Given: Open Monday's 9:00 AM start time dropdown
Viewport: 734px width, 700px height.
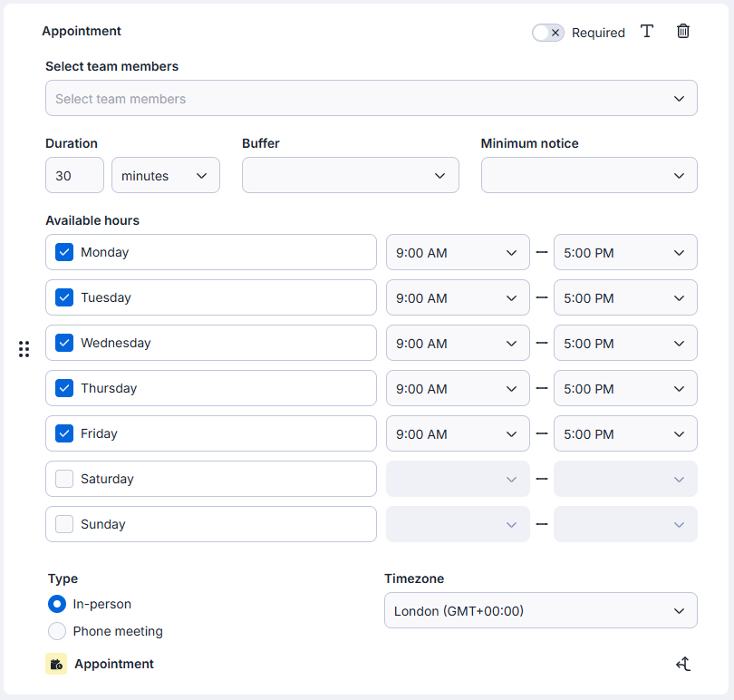Looking at the screenshot, I should click(x=457, y=253).
